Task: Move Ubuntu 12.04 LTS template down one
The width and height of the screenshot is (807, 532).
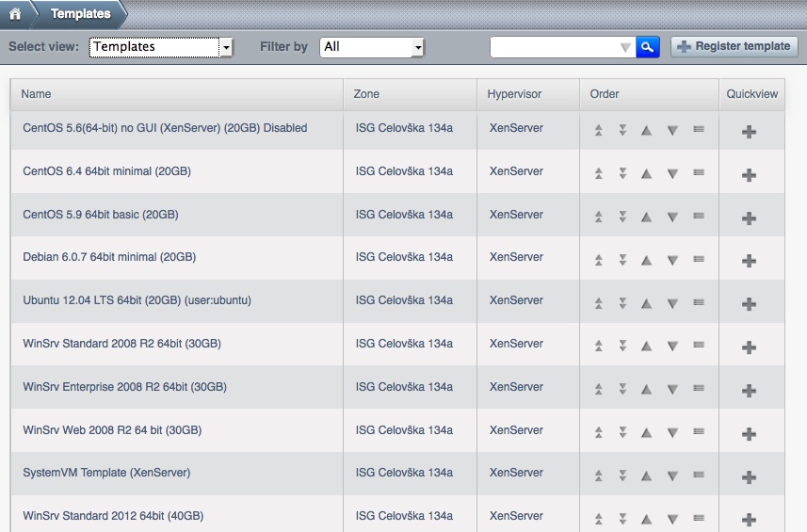Action: 672,303
